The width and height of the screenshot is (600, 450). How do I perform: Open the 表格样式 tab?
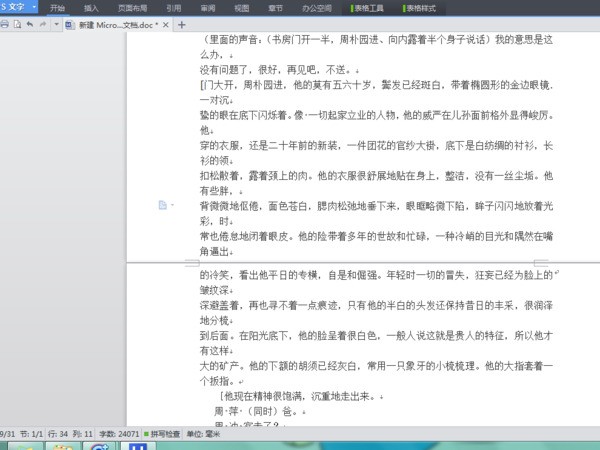pos(420,8)
